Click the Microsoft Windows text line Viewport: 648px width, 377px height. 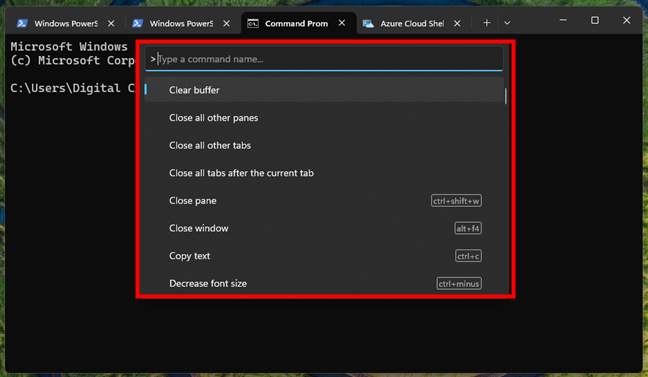(69, 46)
